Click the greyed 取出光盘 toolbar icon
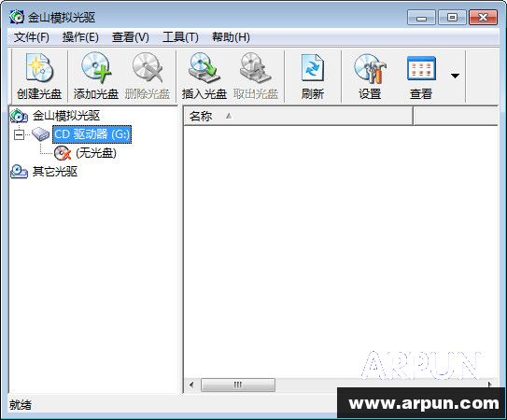507x420 pixels. (x=256, y=68)
